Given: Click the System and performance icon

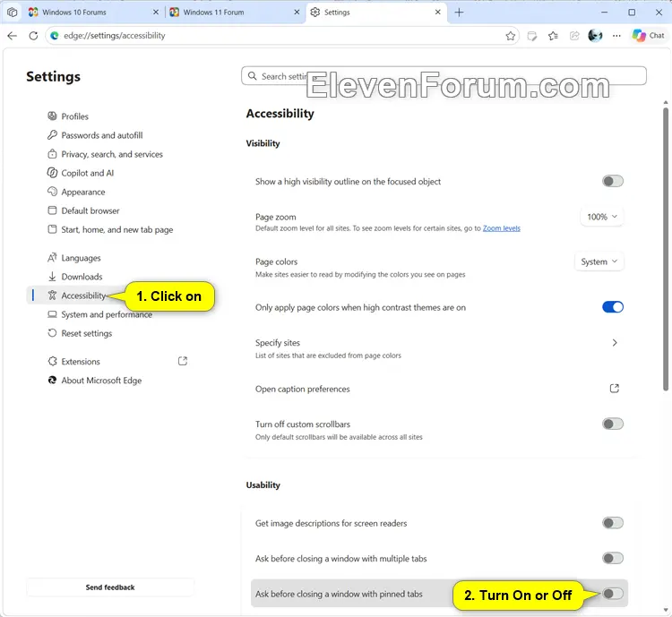Looking at the screenshot, I should point(52,314).
